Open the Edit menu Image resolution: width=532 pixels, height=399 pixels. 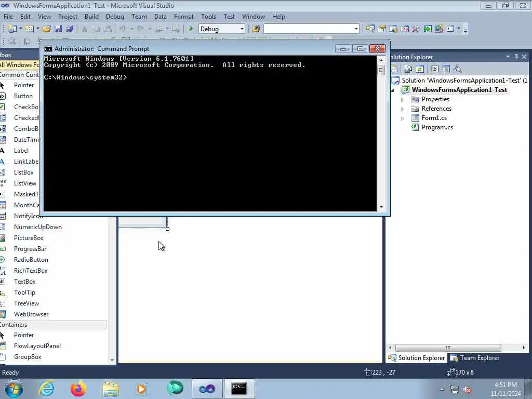(x=25, y=17)
